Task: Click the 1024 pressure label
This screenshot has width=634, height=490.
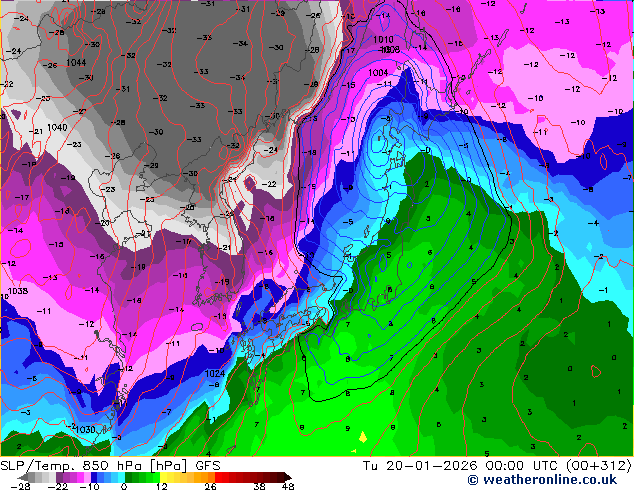Action: pos(215,373)
